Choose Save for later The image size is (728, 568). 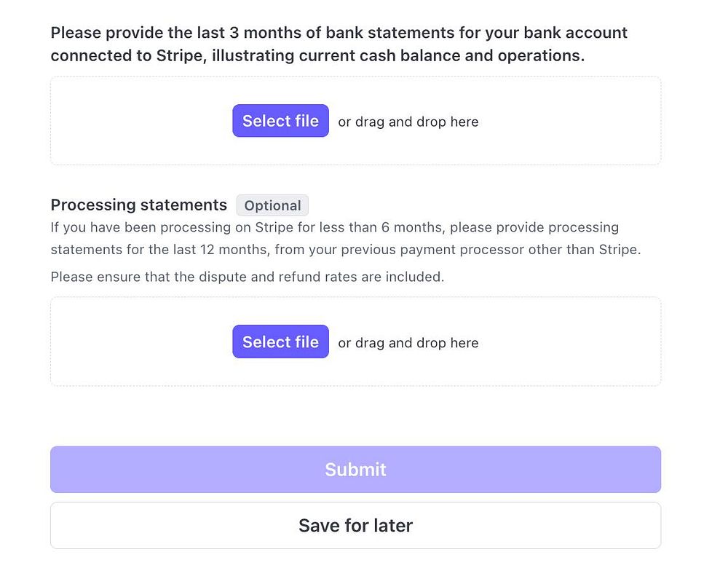[x=355, y=525]
